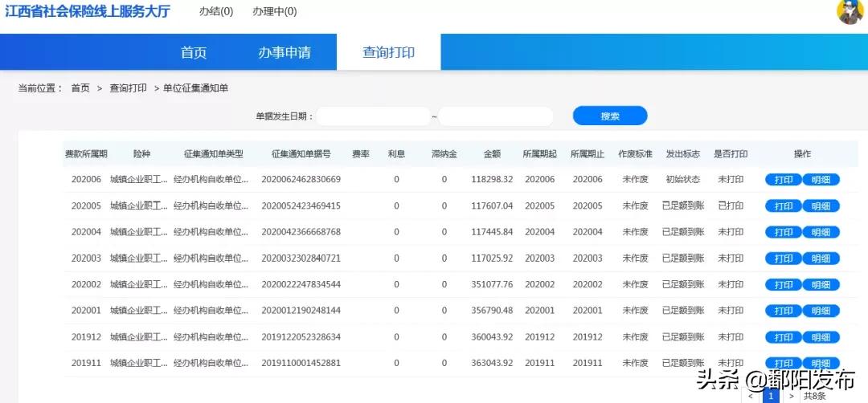The image size is (868, 403).
Task: Click 打印 for the 202004 row
Action: click(784, 232)
